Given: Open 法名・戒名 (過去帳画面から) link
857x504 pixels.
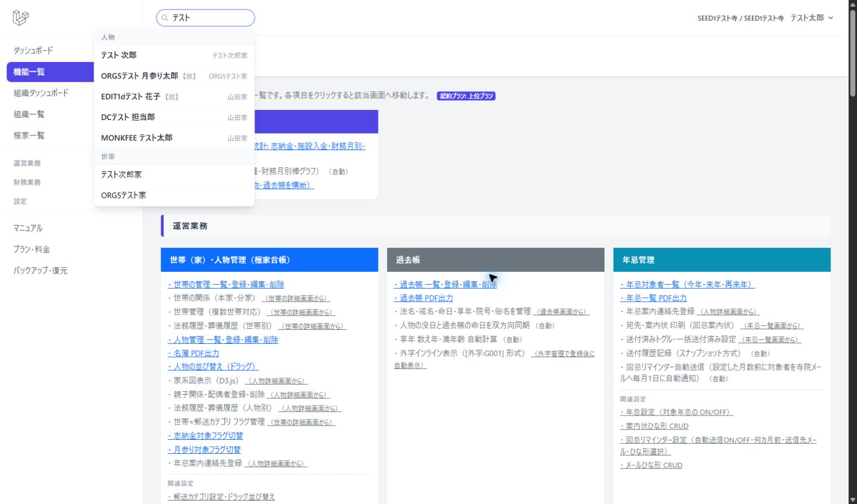Looking at the screenshot, I should [x=561, y=312].
